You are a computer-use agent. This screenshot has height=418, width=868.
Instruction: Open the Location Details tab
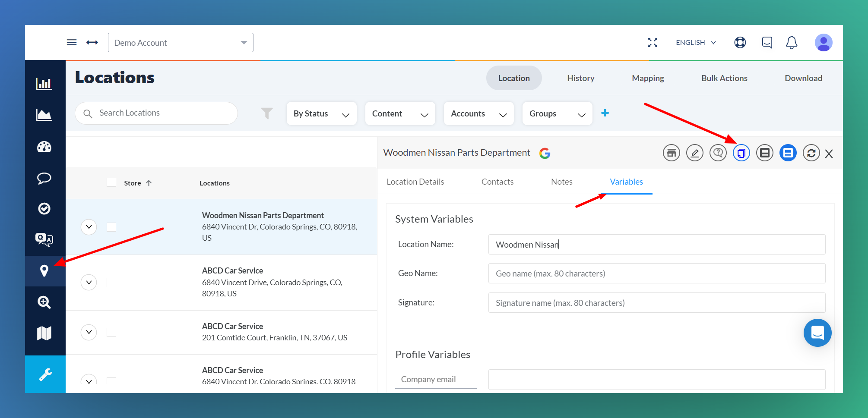tap(415, 182)
